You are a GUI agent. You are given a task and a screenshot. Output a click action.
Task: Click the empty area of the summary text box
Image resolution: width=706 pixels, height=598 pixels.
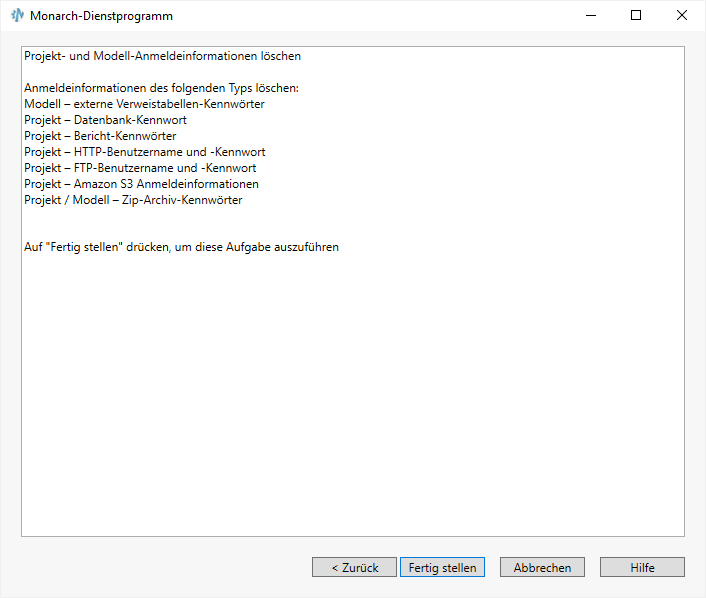pos(352,400)
